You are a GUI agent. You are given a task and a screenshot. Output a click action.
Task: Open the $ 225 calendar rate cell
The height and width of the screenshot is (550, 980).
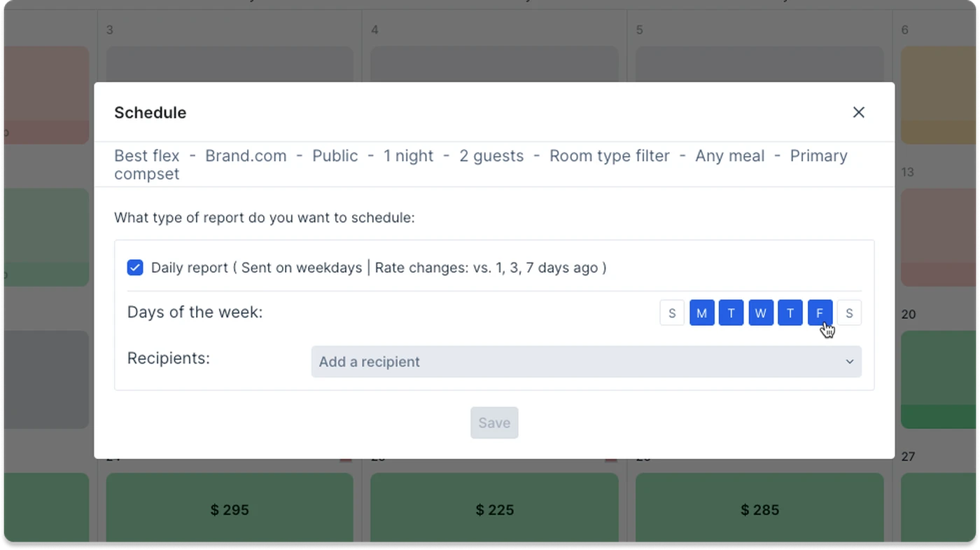[494, 509]
